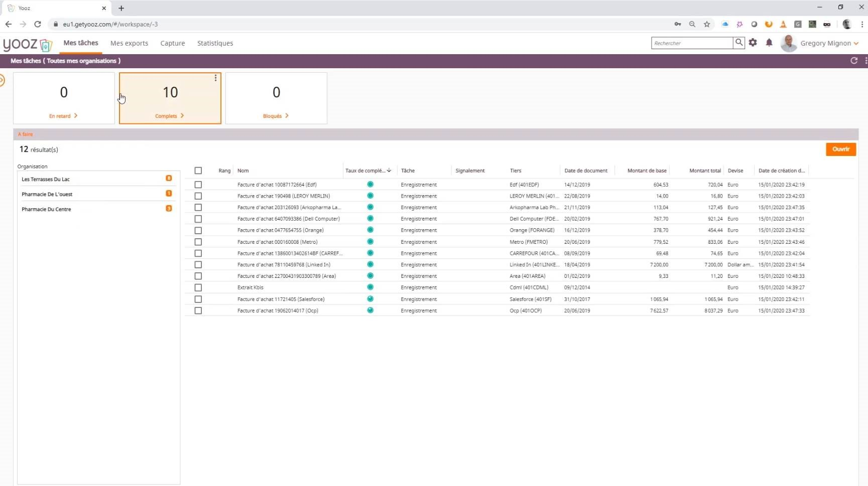Click Pharmacie De L'ouest count badge
This screenshot has width=868, height=486.
pos(169,193)
